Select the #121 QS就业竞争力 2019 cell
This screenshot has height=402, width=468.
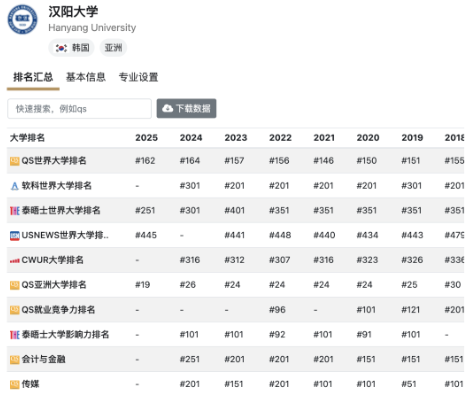(x=411, y=310)
